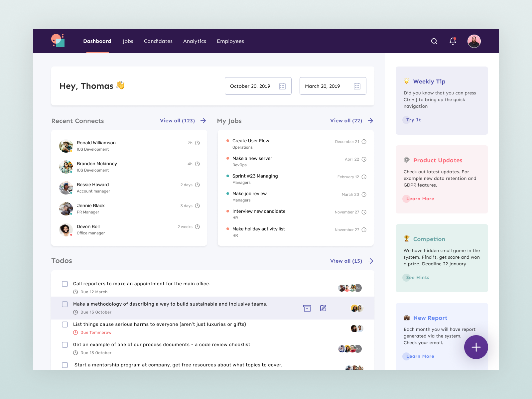Click clock icon for Interview new candidate
The width and height of the screenshot is (532, 399).
[364, 212]
